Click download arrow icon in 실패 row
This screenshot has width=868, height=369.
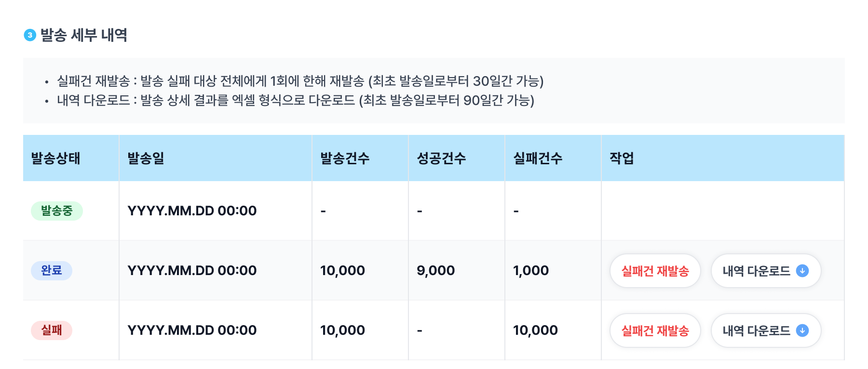pyautogui.click(x=802, y=330)
